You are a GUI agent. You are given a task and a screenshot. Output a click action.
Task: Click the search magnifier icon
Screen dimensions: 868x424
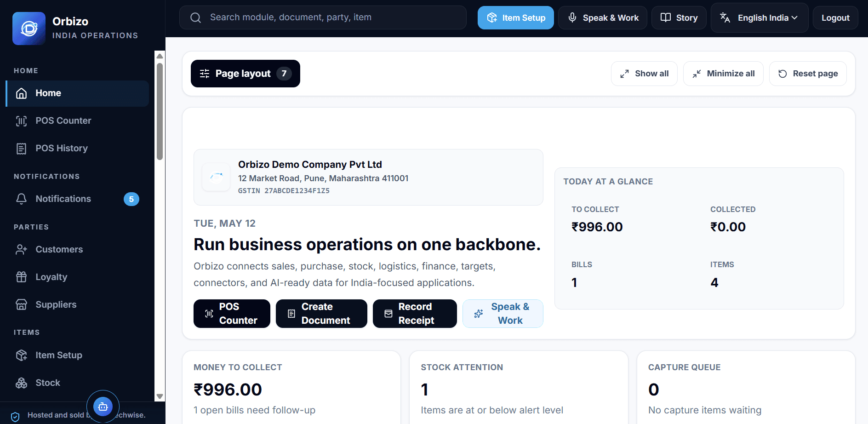point(196,17)
